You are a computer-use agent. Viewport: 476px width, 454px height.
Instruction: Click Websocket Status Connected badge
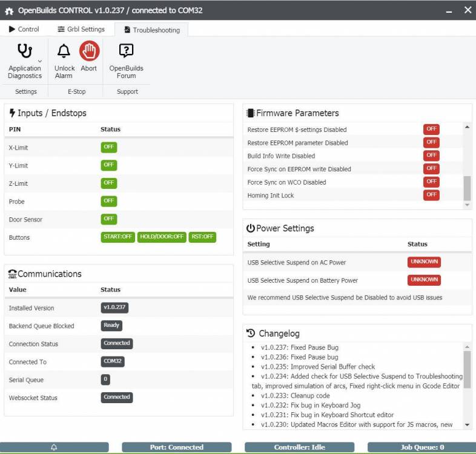(116, 397)
